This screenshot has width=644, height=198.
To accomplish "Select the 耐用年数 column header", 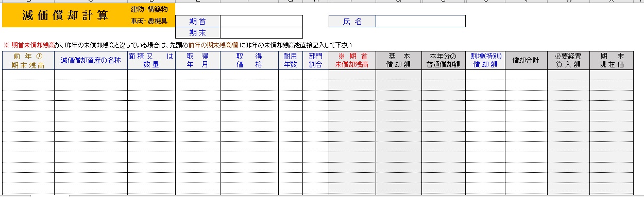I will tap(291, 60).
